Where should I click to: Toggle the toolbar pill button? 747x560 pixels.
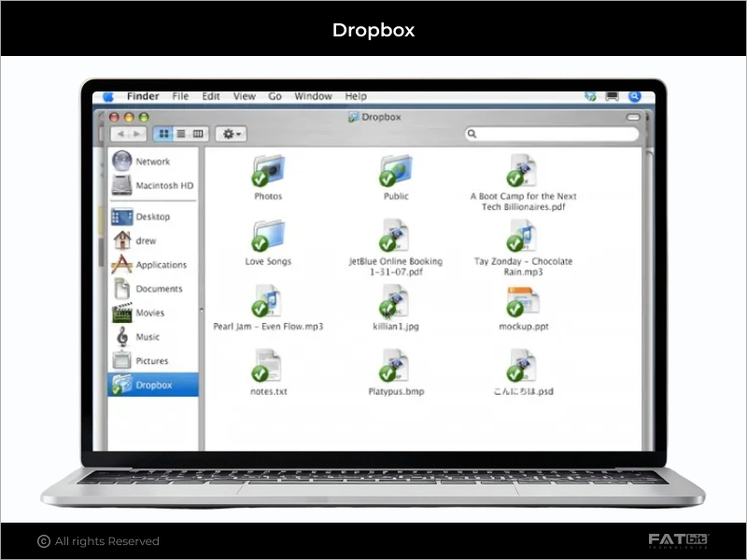pyautogui.click(x=633, y=118)
